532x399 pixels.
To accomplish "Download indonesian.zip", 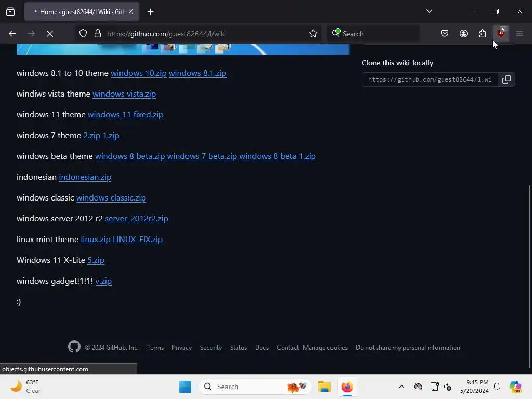I will click(x=85, y=177).
